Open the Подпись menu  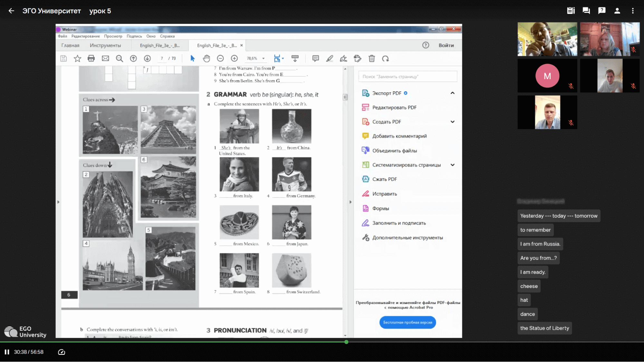point(134,36)
